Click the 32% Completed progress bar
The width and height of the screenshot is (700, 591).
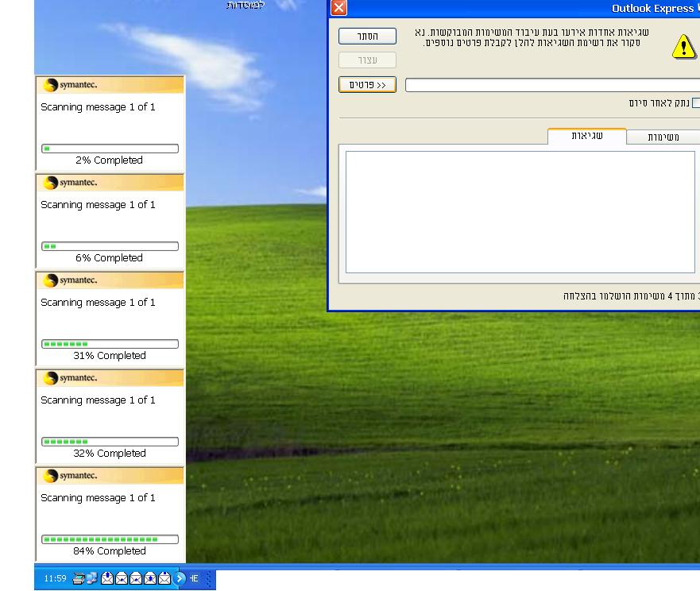[110, 442]
